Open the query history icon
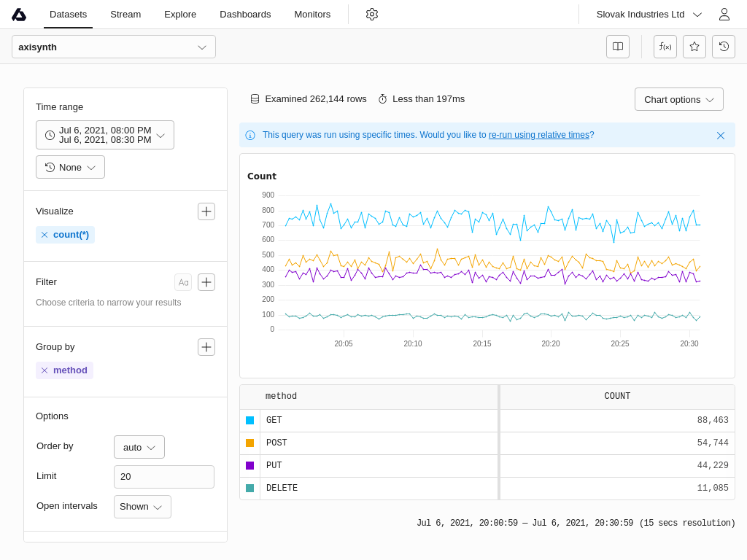Image resolution: width=747 pixels, height=560 pixels. [724, 47]
